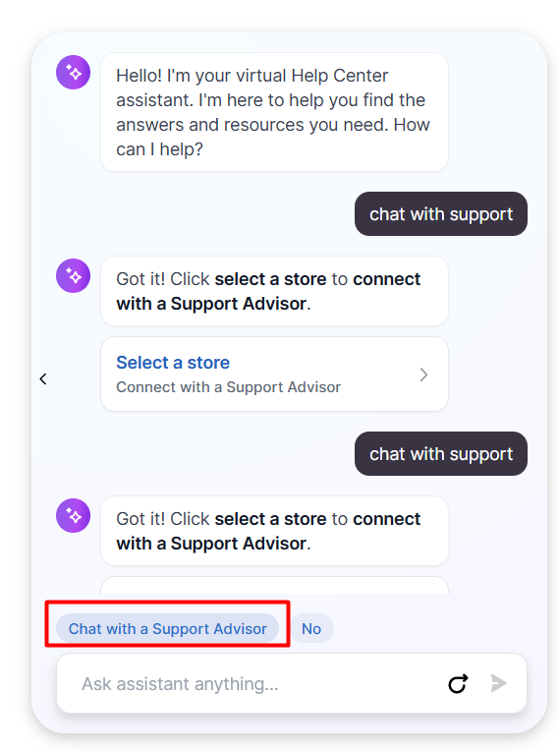Viewport: 560px width, 751px height.
Task: Click bold 'select a store' in the first reply
Action: point(270,279)
